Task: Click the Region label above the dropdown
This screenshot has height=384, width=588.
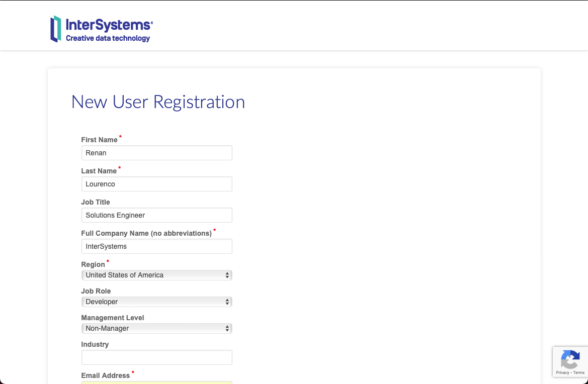Action: point(93,264)
